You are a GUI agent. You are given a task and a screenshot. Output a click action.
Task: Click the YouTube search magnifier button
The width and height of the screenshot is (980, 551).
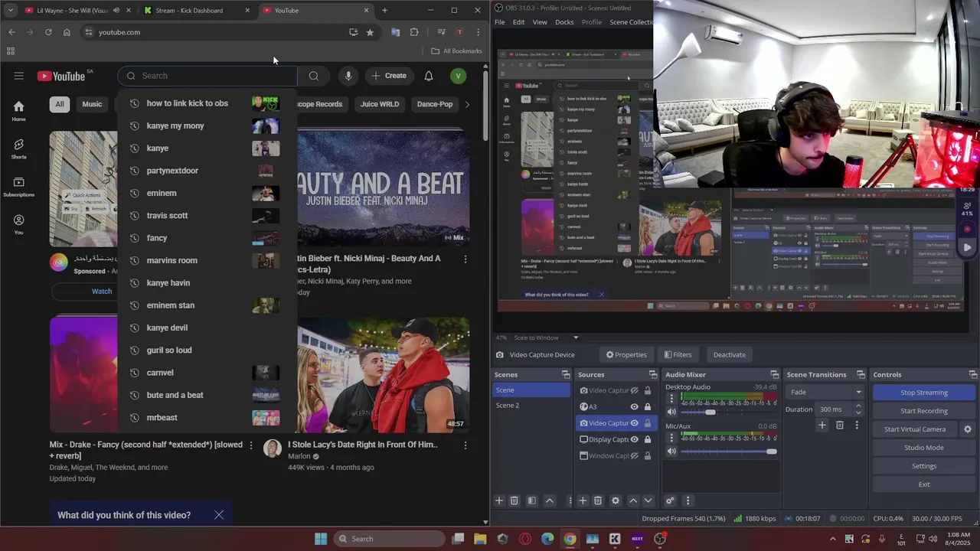(313, 76)
